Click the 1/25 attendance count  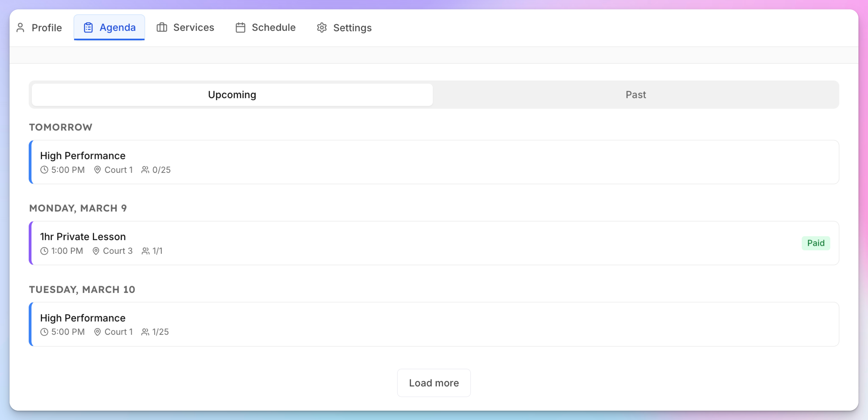(160, 332)
